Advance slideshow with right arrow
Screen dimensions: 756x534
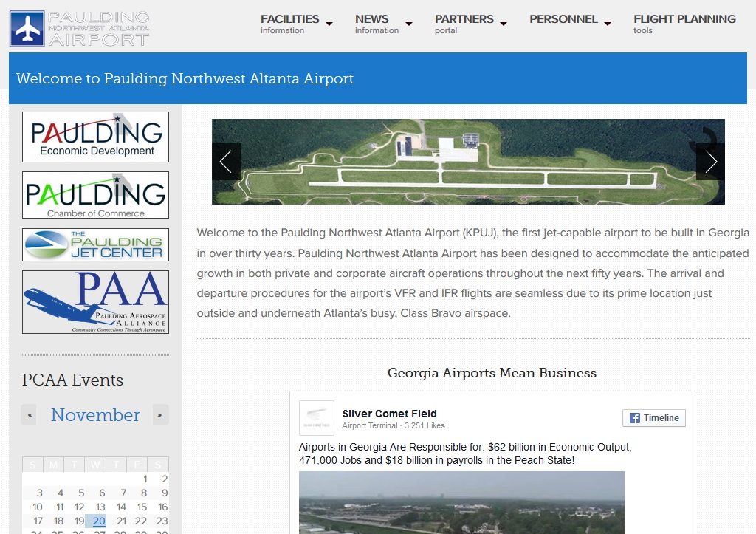(710, 162)
